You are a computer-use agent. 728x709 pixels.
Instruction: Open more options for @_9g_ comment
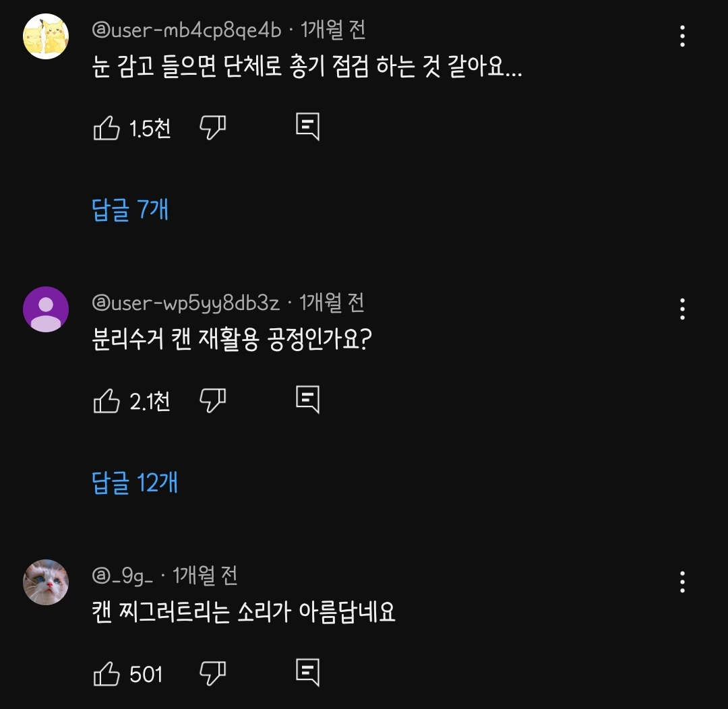[x=682, y=582]
